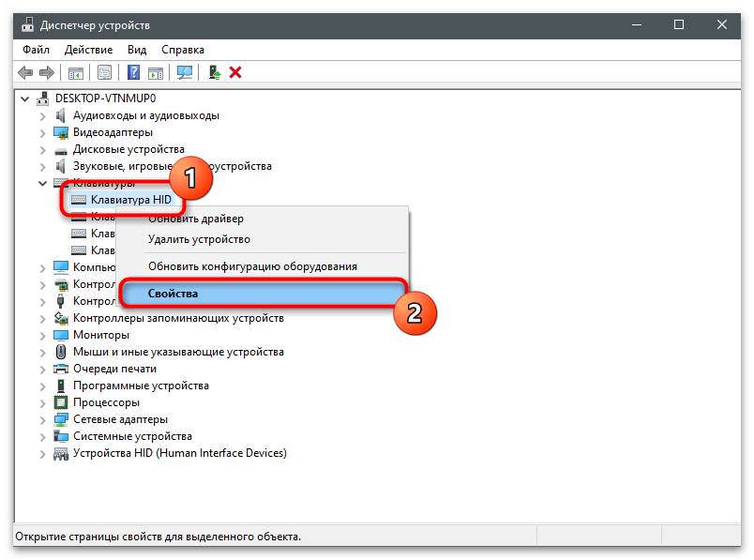Viewport: 754px width, 560px height.
Task: Click the Back arrow toolbar icon
Action: click(25, 72)
